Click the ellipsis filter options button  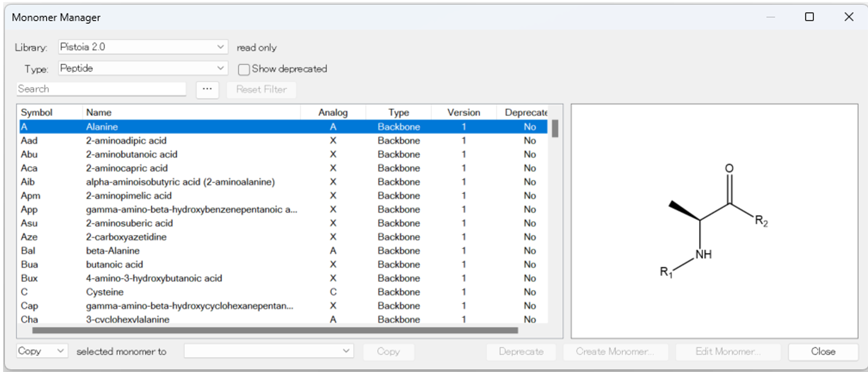coord(207,90)
